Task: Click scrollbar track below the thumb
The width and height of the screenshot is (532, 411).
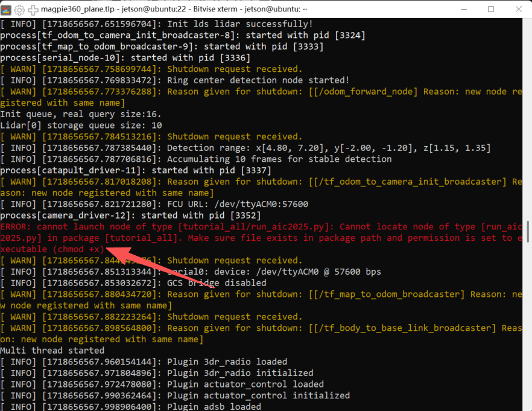Action: pos(528,332)
